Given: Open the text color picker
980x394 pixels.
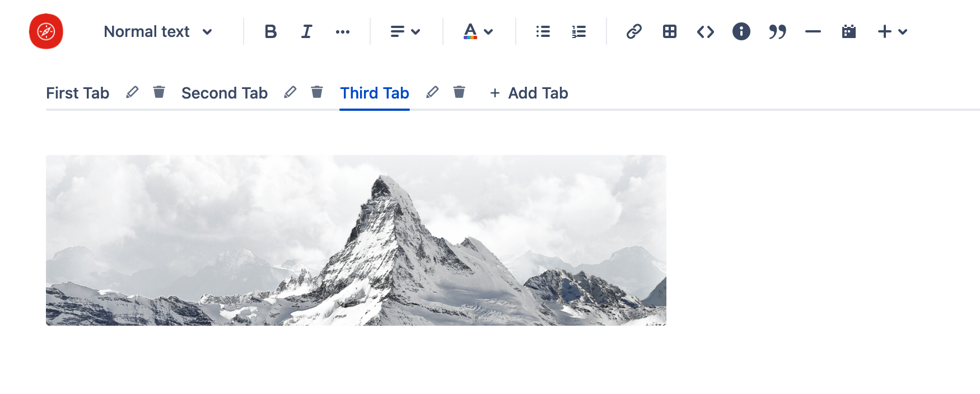Looking at the screenshot, I should (478, 31).
